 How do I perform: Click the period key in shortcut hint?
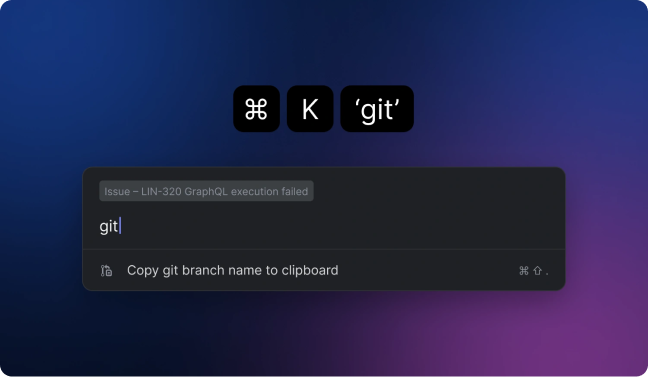pyautogui.click(x=547, y=273)
